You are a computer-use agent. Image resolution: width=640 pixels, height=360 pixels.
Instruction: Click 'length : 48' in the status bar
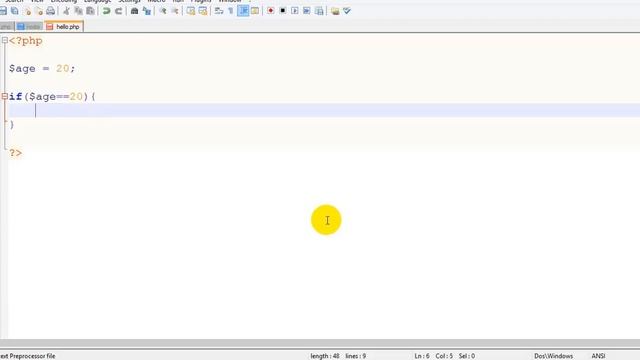325,356
